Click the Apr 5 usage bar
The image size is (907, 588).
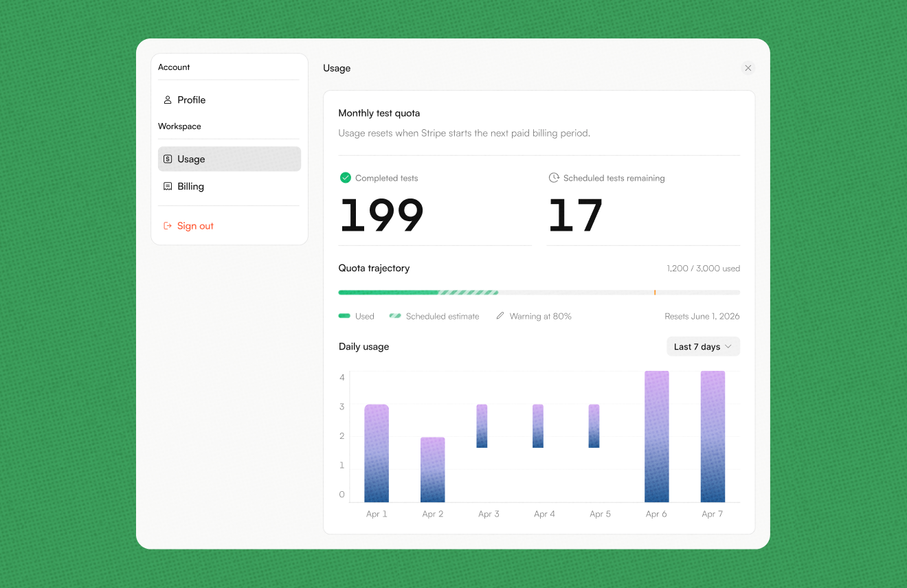tap(594, 426)
